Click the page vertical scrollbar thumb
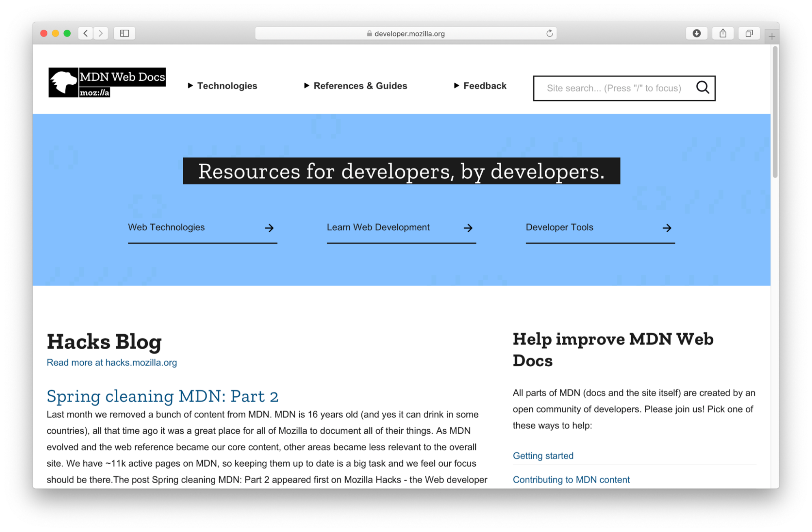Viewport: 812px width, 532px height. [775, 112]
